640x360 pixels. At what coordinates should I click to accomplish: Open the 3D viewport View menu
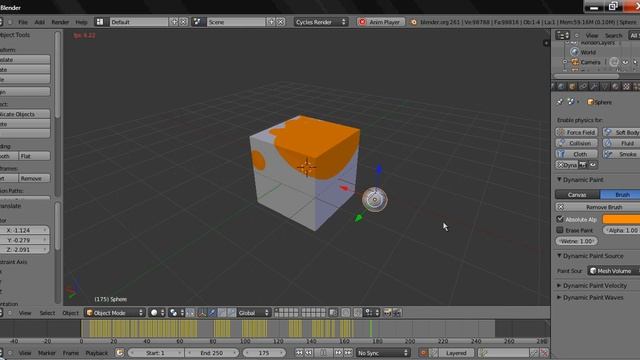24,313
